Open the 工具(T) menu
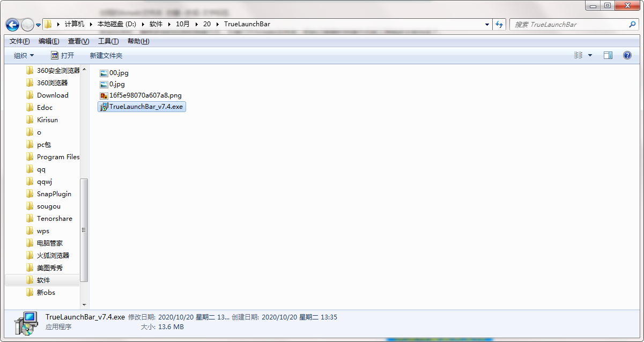The image size is (644, 342). click(108, 41)
